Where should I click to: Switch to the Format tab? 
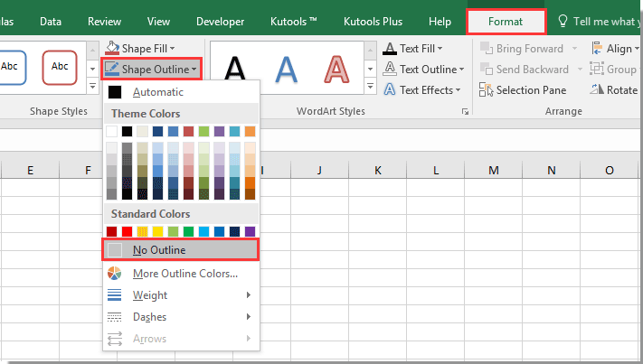[x=506, y=21]
